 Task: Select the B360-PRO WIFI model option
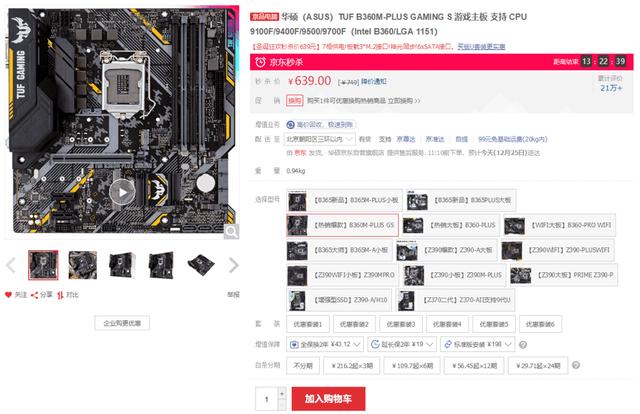point(559,225)
